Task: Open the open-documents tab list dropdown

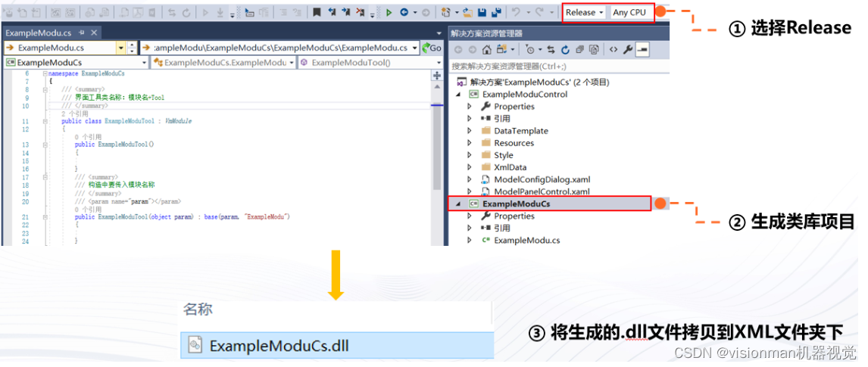Action: click(x=439, y=33)
